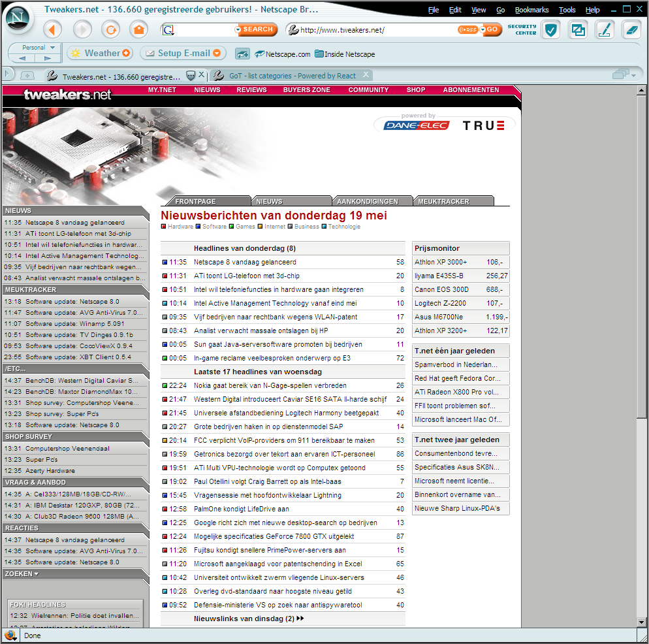Click the tweakers.net site logo
649x644 pixels.
coord(67,95)
